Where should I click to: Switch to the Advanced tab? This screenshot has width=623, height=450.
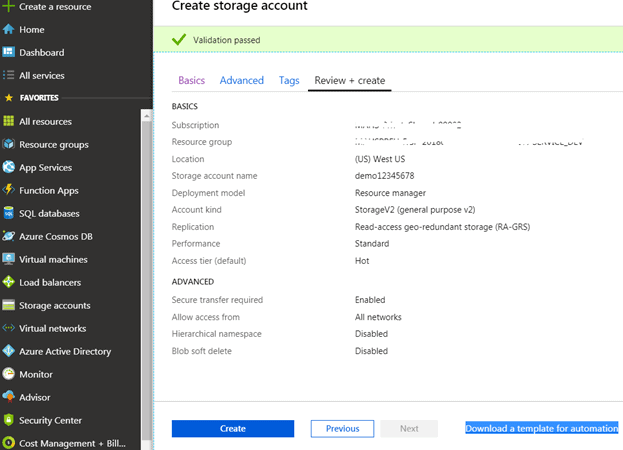tap(241, 80)
